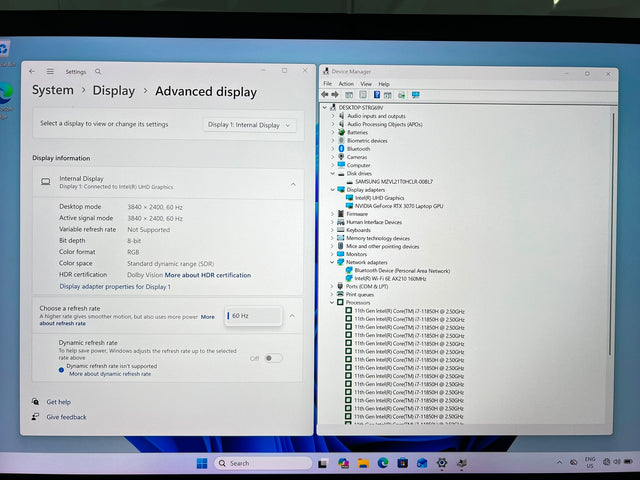Click the Get help link
Viewport: 640px width, 480px height.
pyautogui.click(x=58, y=402)
